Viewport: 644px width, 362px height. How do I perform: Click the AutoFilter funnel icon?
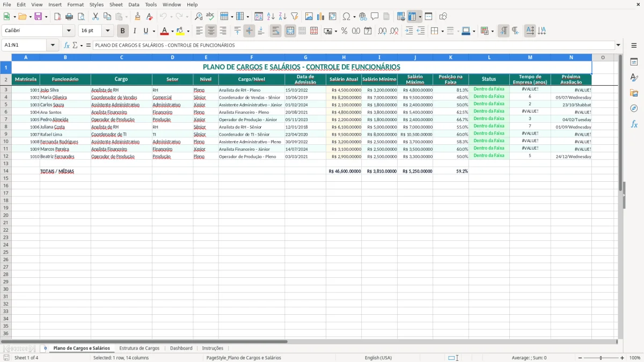pyautogui.click(x=295, y=17)
